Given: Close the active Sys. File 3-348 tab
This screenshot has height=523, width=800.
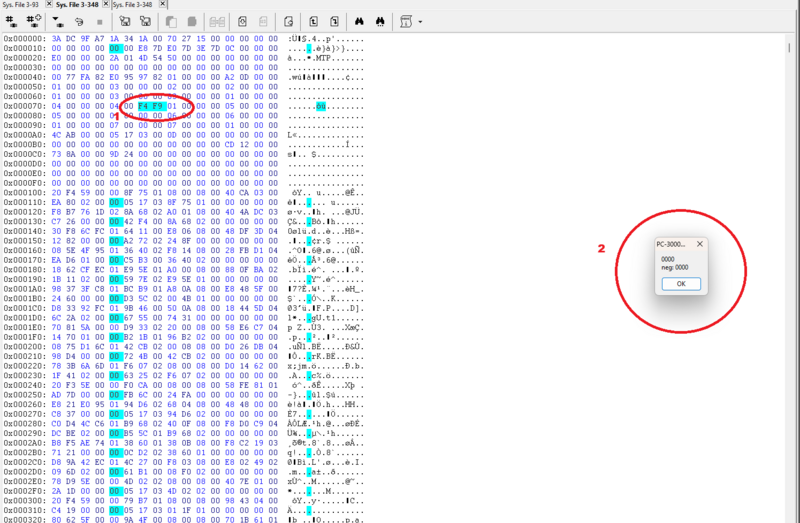Looking at the screenshot, I should click(x=105, y=5).
